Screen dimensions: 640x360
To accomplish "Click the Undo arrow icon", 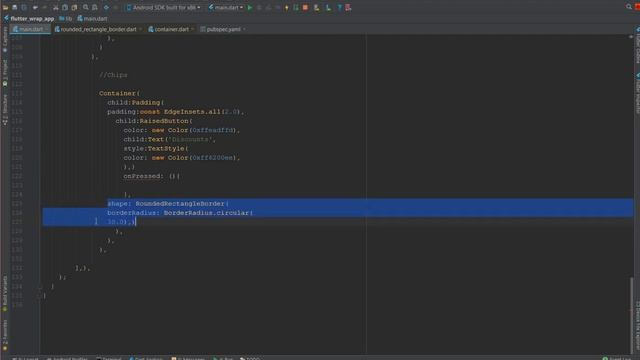I will 35,7.
